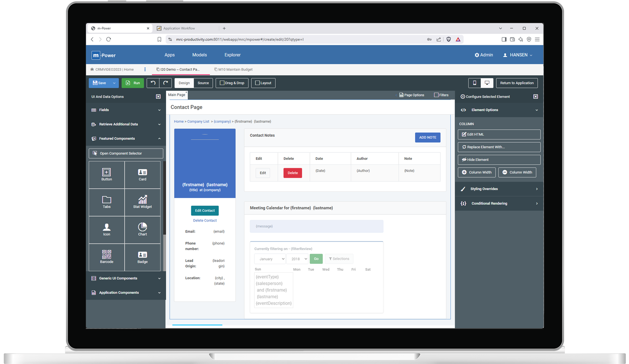Switch to mobile preview icon
Screen dimensions: 629x364
coord(475,83)
